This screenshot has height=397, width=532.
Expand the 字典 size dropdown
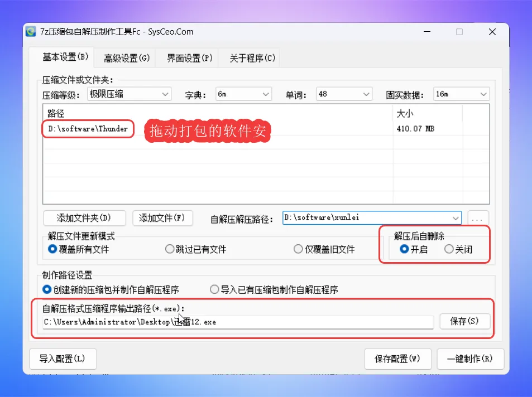coord(265,94)
